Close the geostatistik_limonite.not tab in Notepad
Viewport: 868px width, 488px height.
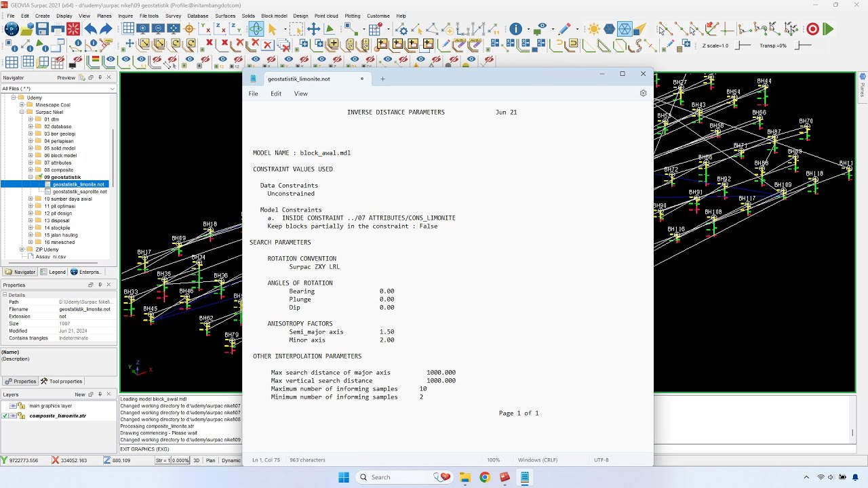click(361, 79)
